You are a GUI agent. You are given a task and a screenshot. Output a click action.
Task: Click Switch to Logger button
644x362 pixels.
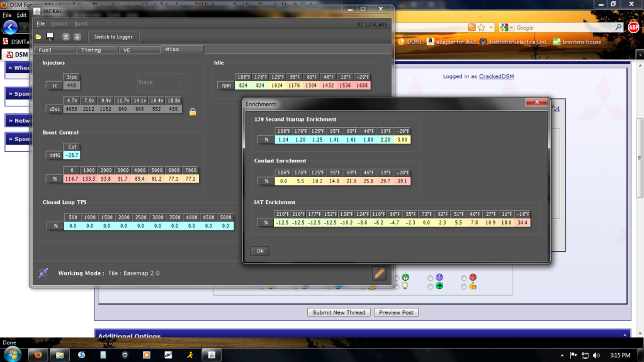[x=113, y=37]
